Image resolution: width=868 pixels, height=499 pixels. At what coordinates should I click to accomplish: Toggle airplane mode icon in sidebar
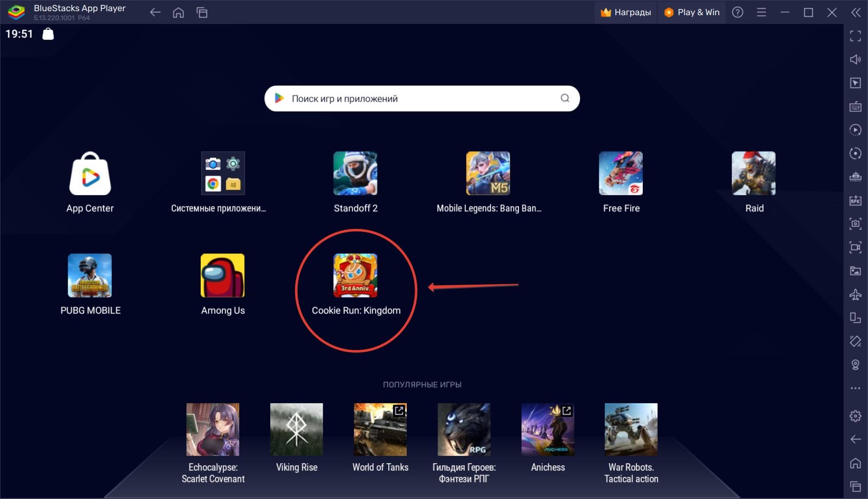[x=855, y=294]
